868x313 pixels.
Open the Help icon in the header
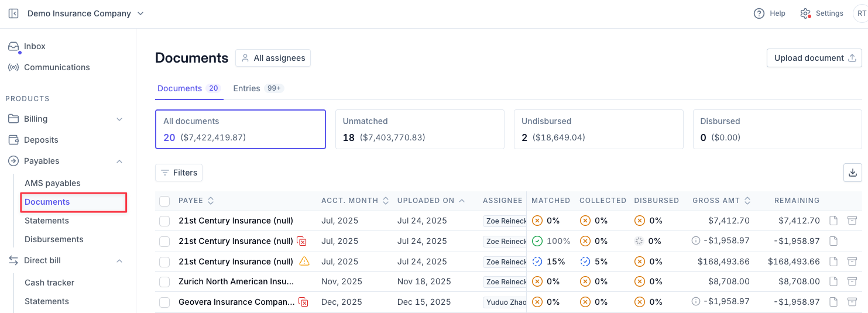click(759, 13)
